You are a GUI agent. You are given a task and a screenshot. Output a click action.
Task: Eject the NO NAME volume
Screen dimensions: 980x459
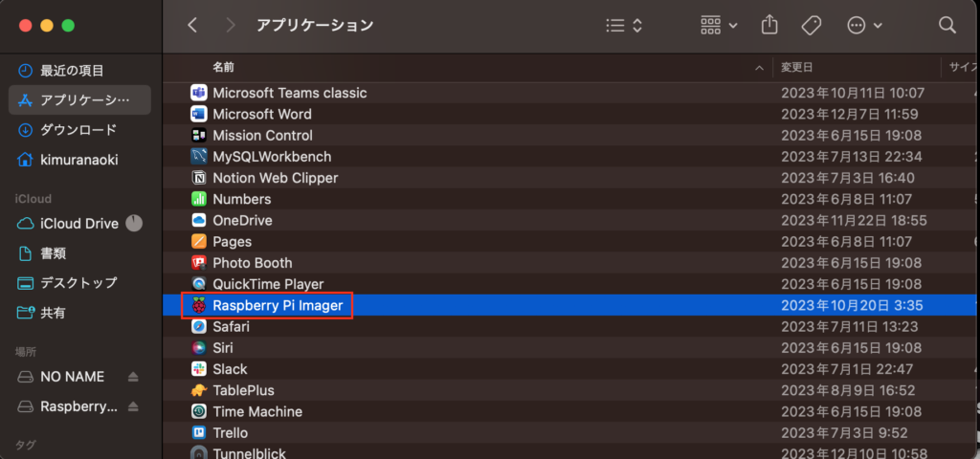(x=133, y=377)
